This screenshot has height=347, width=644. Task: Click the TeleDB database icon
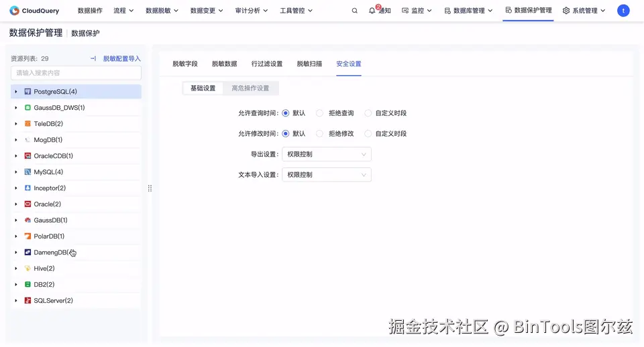28,123
